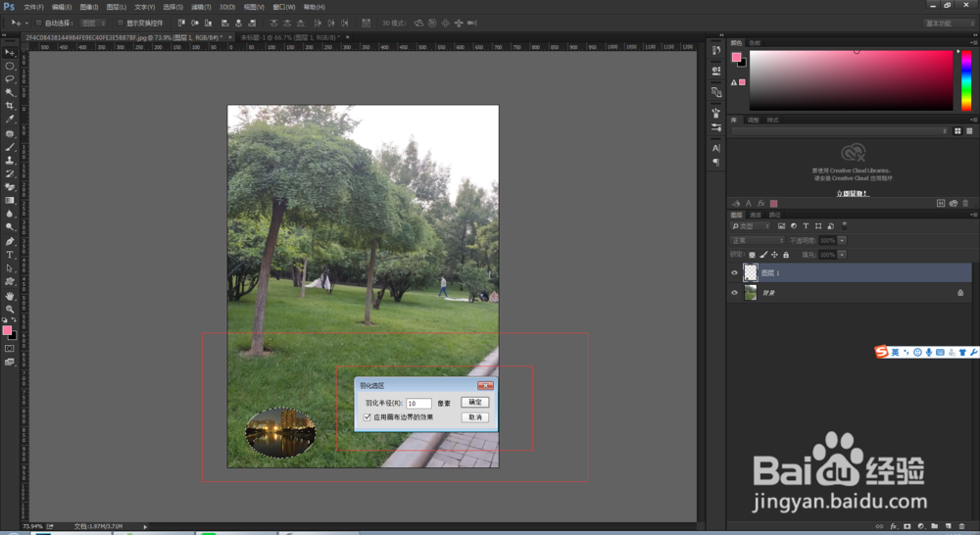
Task: Click the foreground color swatch in toolbox
Action: point(7,330)
